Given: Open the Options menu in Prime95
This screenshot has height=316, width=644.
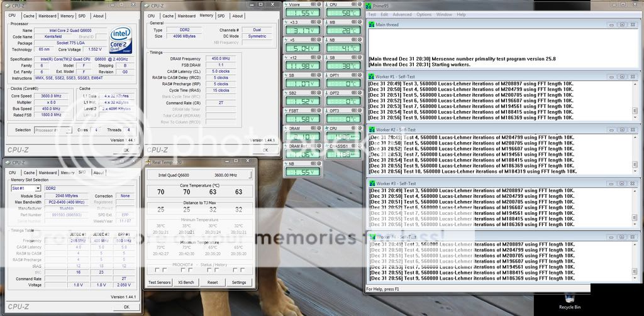Looking at the screenshot, I should point(424,14).
